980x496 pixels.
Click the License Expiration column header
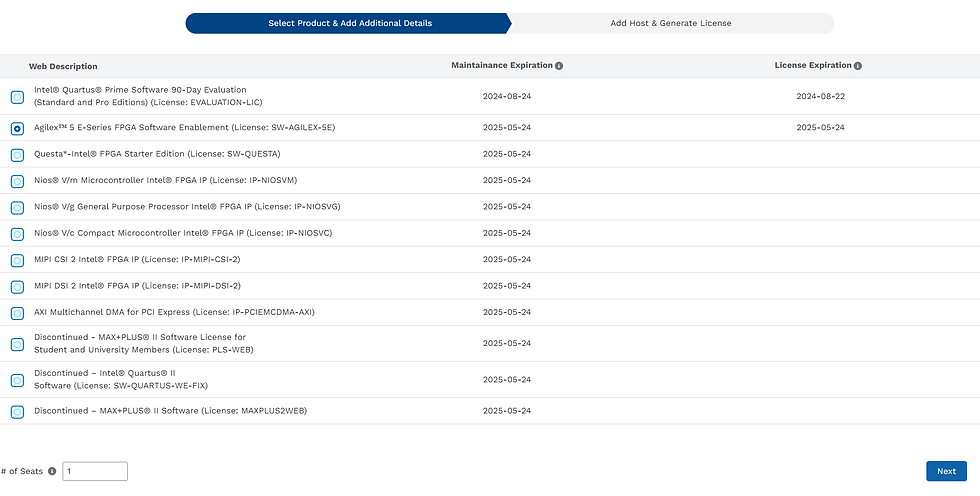coord(812,65)
